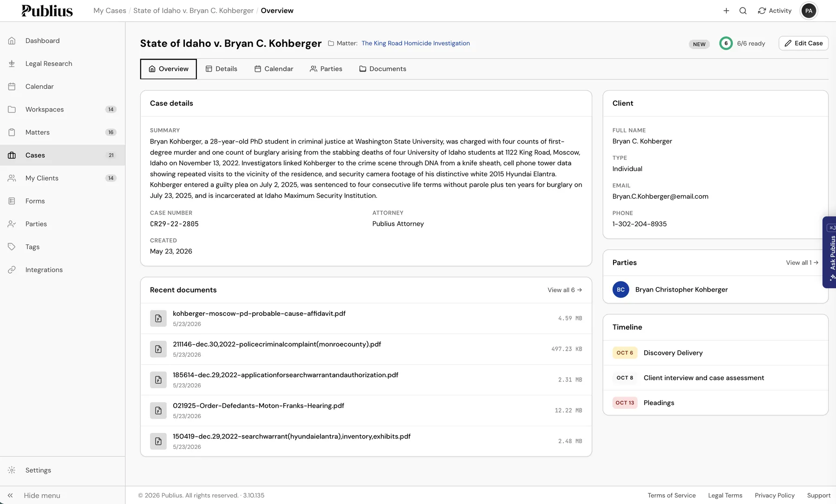Screen dimensions: 836x504
Task: Go to Forms section
Action: click(x=62, y=201)
